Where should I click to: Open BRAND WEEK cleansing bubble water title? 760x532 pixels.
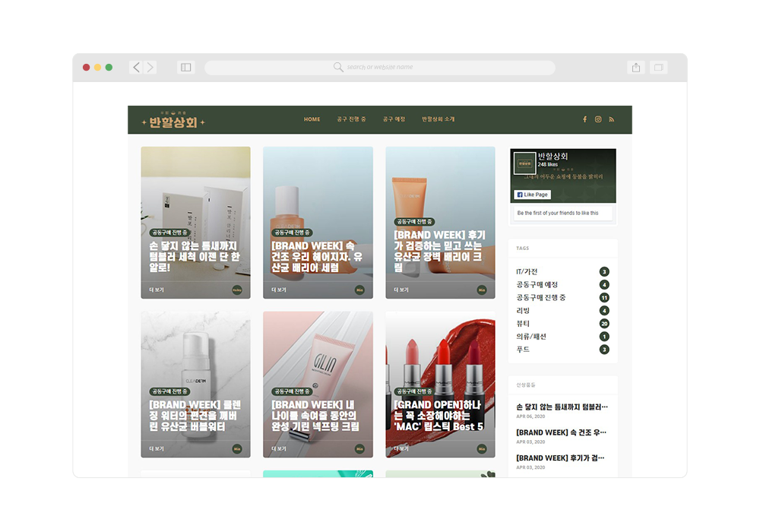pos(195,416)
